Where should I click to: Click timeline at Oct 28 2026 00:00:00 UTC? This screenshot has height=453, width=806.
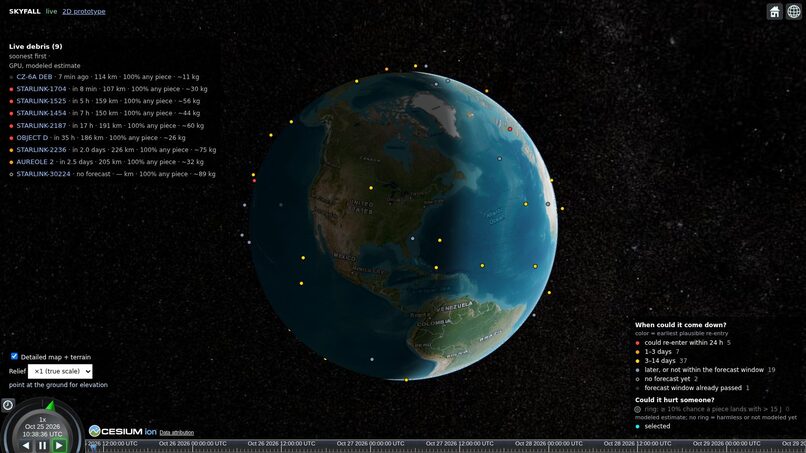tap(548, 446)
